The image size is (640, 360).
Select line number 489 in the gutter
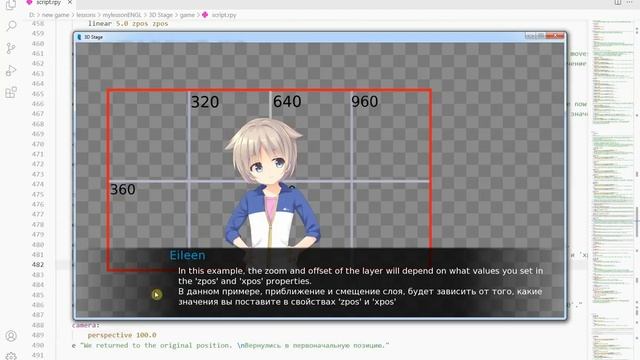pos(38,335)
